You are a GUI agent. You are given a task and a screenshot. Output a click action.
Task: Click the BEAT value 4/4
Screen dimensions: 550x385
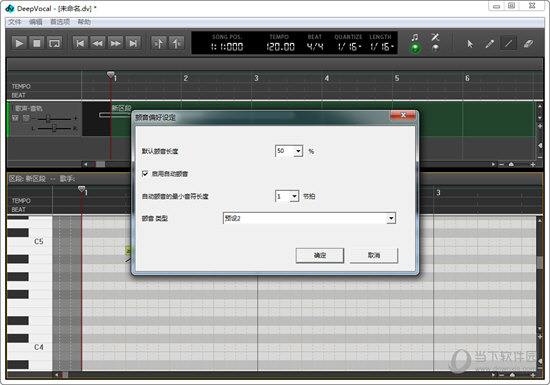315,47
